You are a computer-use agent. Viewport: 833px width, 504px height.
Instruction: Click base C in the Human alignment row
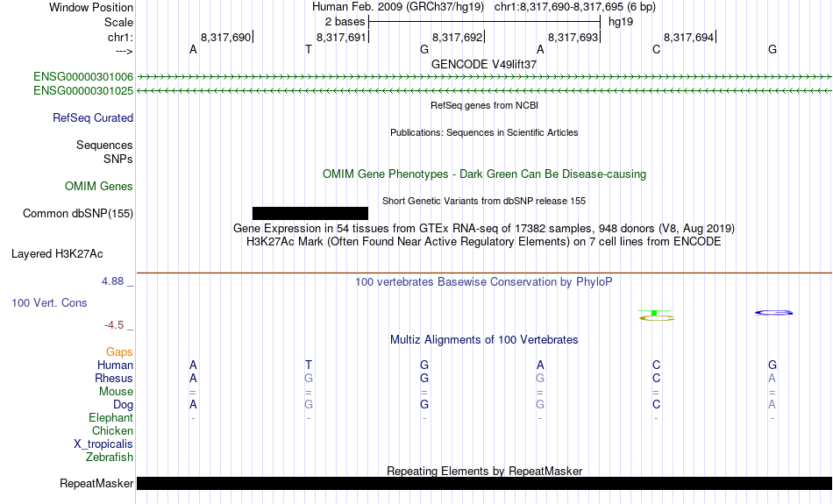(x=656, y=365)
